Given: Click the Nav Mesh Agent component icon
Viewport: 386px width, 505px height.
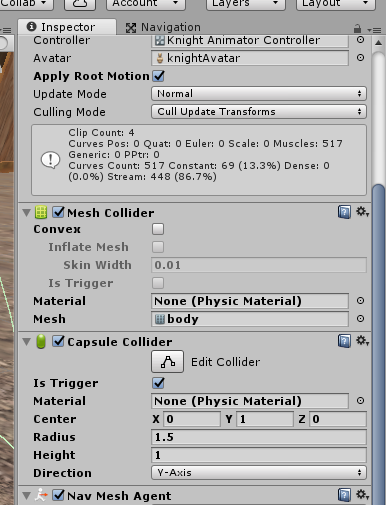Looking at the screenshot, I should click(41, 495).
